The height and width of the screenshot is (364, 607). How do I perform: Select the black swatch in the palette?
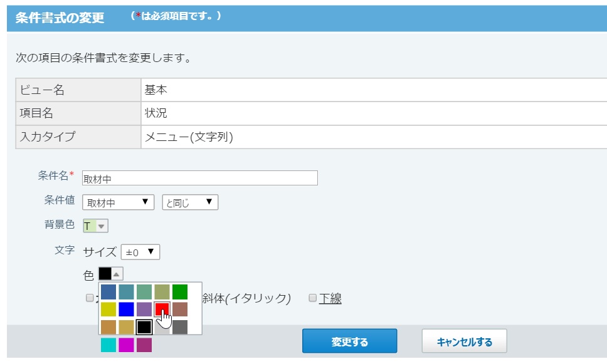coord(144,326)
